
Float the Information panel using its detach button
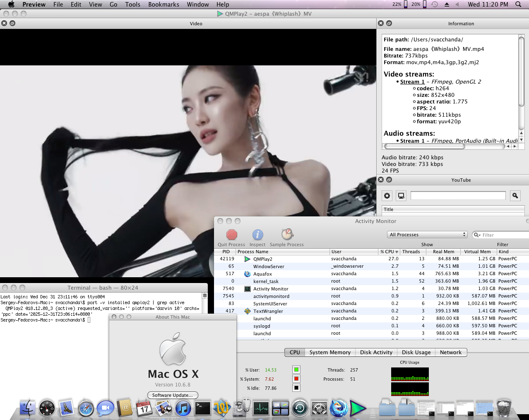tap(389, 24)
